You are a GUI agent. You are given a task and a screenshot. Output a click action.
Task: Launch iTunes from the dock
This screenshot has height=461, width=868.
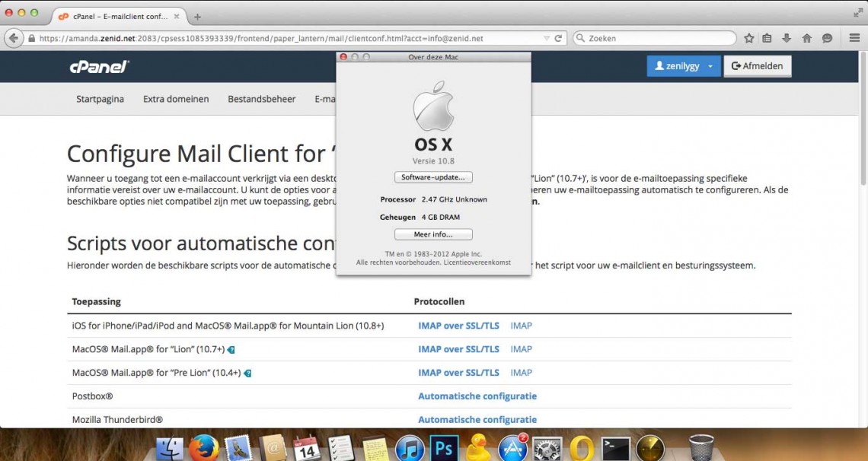click(410, 448)
